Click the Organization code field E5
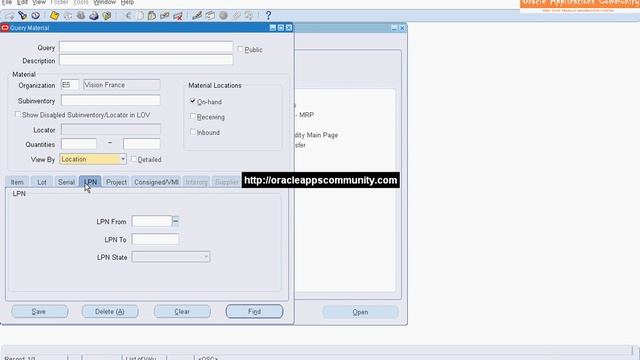 (69, 85)
